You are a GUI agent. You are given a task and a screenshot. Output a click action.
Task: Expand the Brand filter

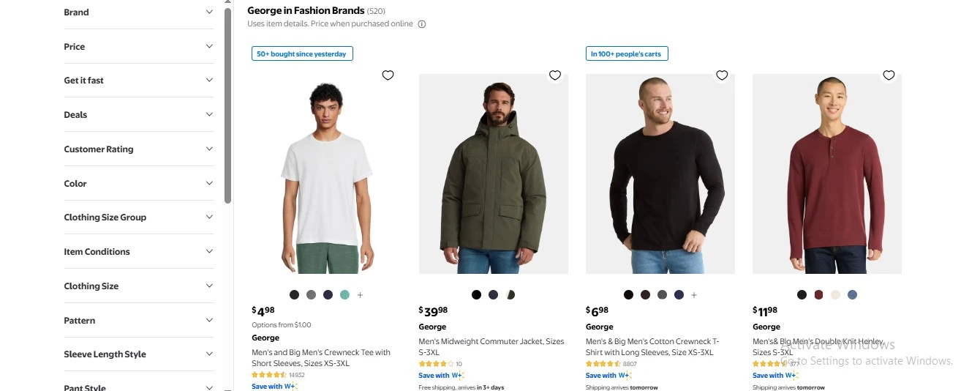[x=138, y=12]
